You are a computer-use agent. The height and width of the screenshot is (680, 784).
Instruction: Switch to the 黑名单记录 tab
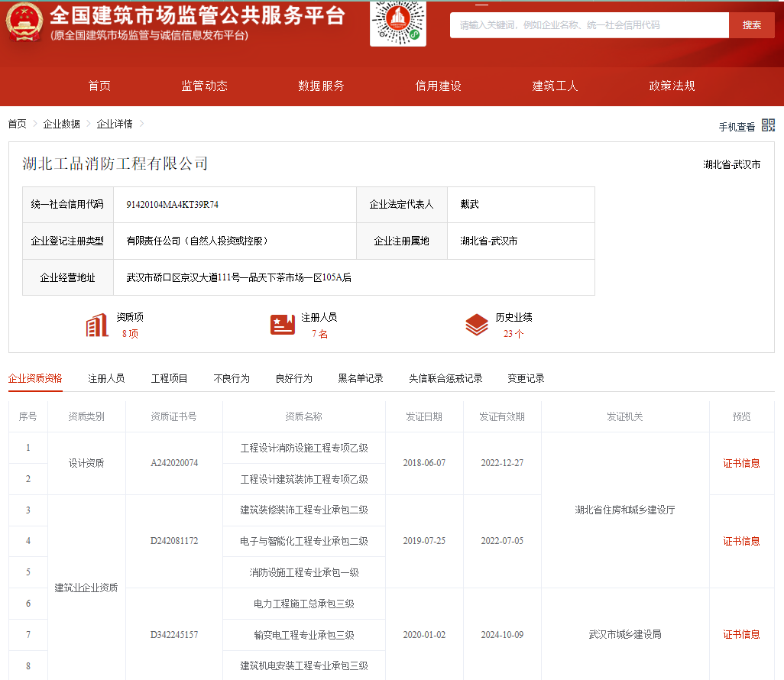[361, 378]
